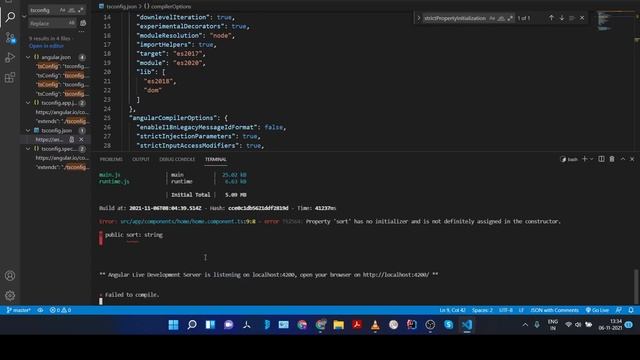
Task: Dismiss the selected tsconfig.json search result
Action: coord(81,140)
